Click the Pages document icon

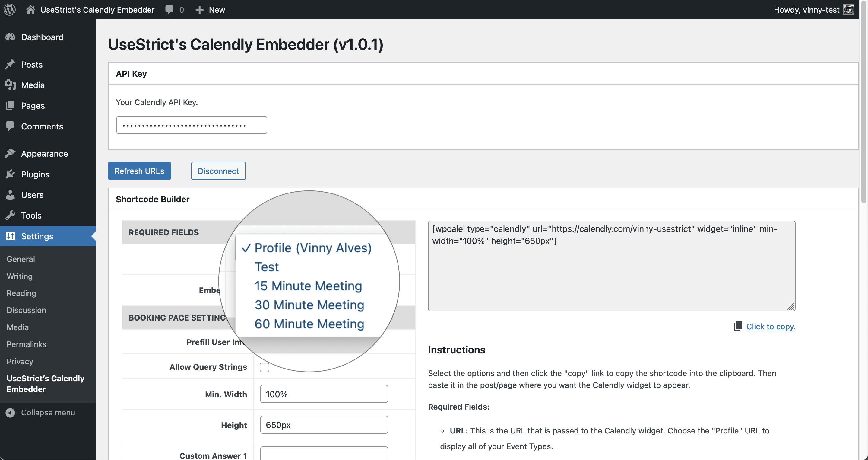[x=11, y=105]
